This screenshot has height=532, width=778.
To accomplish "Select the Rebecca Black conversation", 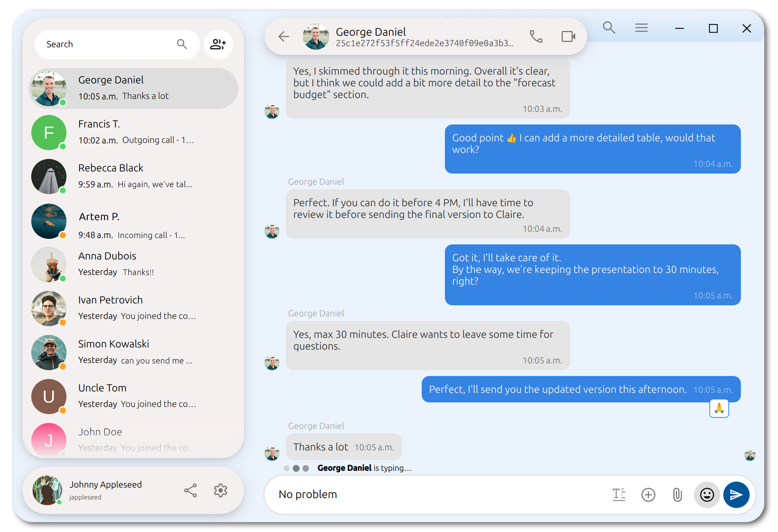I will 133,176.
